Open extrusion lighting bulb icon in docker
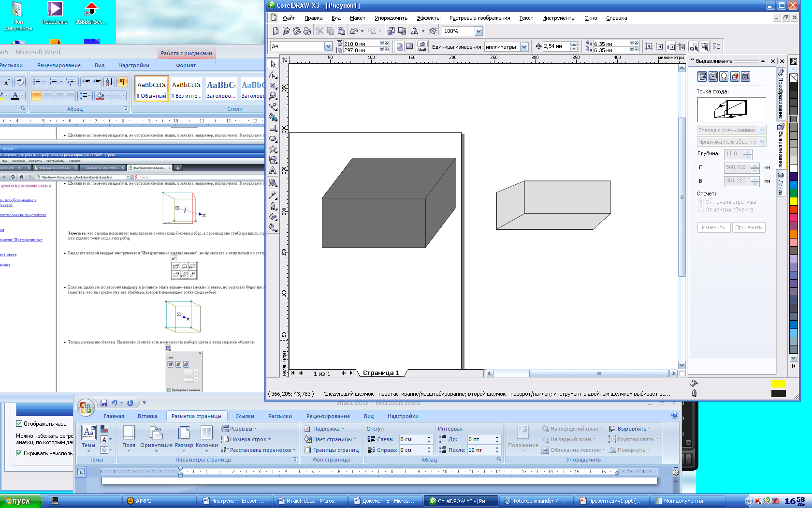This screenshot has width=812, height=508. click(x=724, y=76)
